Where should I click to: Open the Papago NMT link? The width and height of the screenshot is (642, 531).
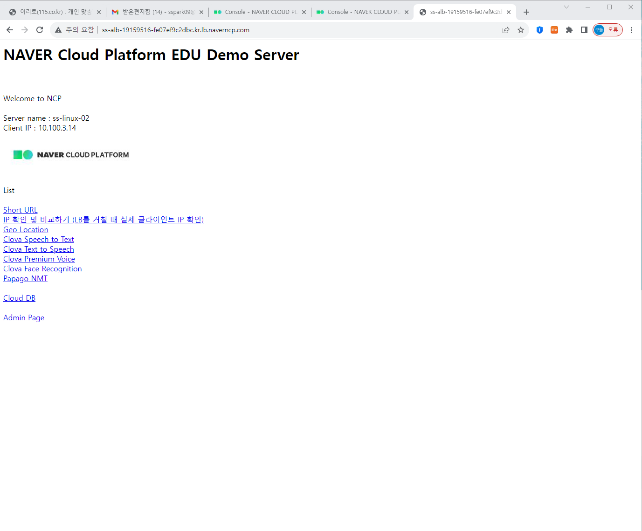pos(25,279)
